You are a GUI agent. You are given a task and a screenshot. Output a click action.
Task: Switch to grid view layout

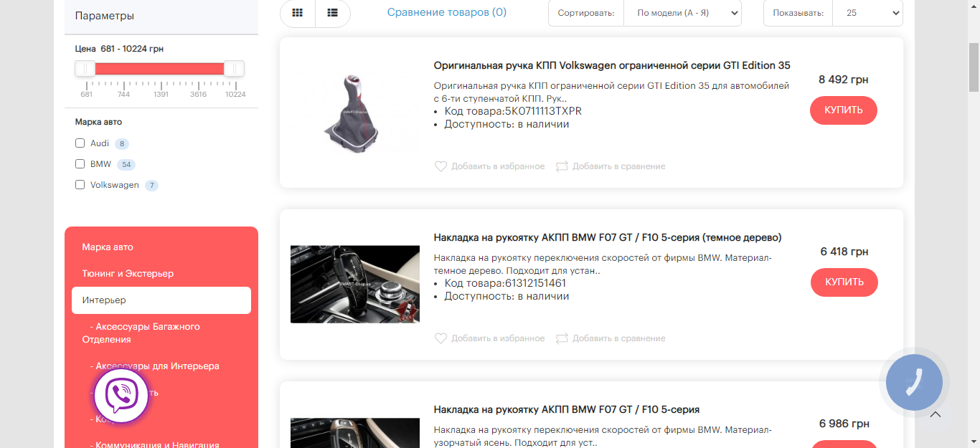pyautogui.click(x=298, y=13)
